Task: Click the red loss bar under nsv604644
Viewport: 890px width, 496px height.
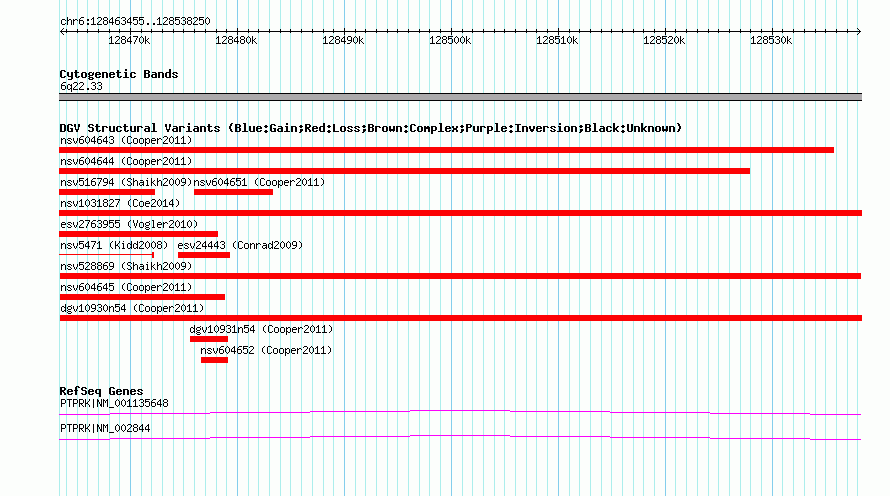Action: click(x=405, y=171)
